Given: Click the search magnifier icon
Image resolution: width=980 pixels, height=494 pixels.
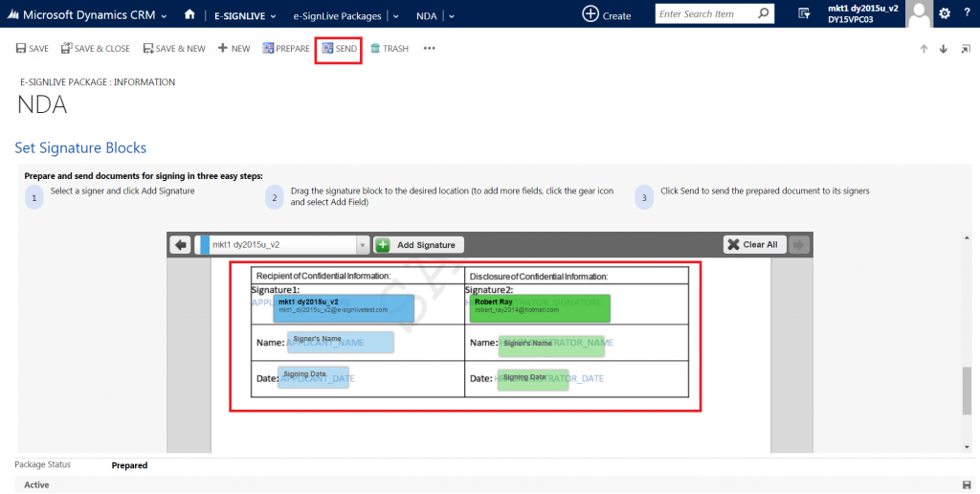Looking at the screenshot, I should 763,13.
